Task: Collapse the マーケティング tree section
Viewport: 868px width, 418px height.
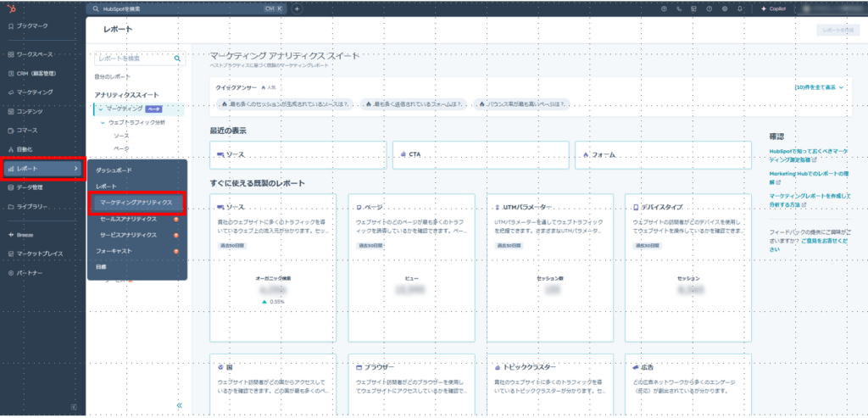Action: (x=101, y=109)
